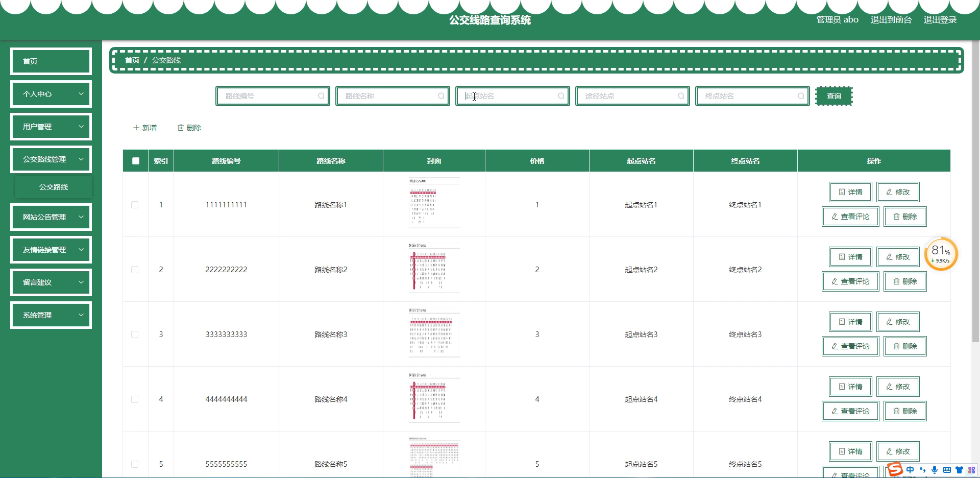The image size is (980, 478).
Task: Edit 路线名称1 with 修改 button
Action: point(898,192)
